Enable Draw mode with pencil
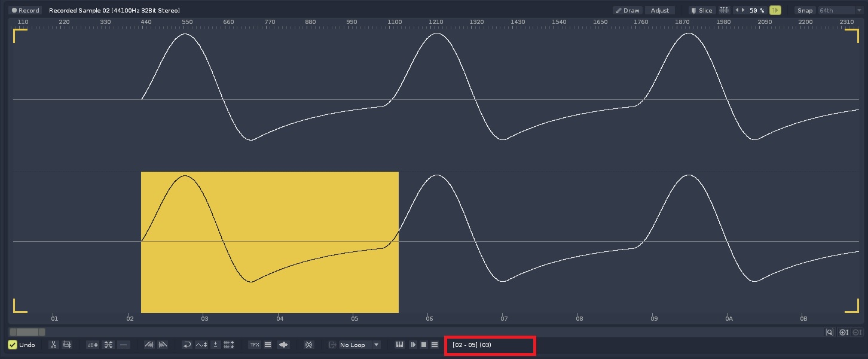The width and height of the screenshot is (868, 359). (627, 10)
